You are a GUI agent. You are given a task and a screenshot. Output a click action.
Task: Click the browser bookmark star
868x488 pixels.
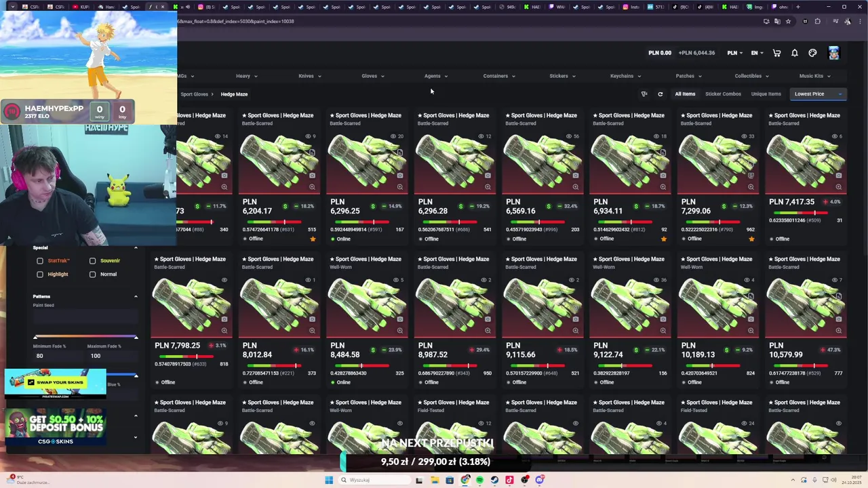(x=788, y=21)
